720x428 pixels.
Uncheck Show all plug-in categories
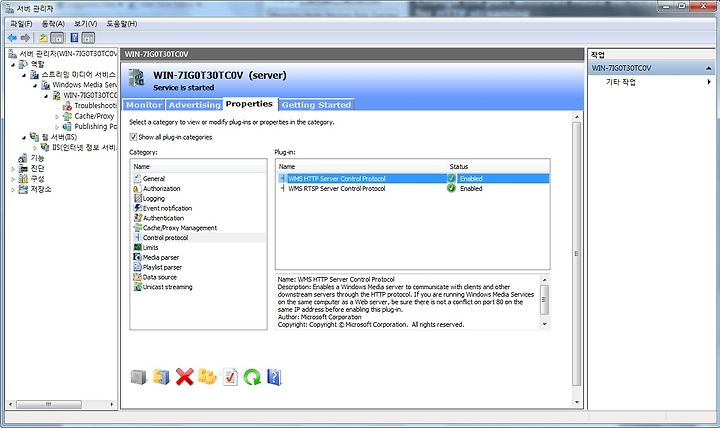tap(133, 137)
